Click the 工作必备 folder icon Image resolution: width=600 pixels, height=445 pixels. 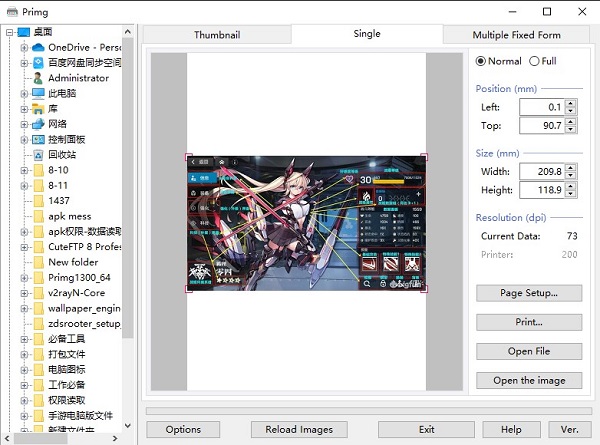pos(39,385)
